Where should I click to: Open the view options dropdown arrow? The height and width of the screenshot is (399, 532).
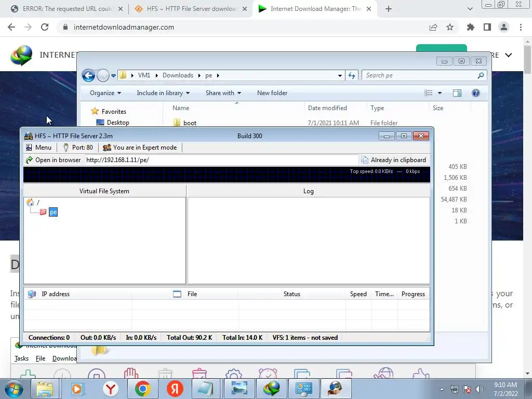[x=440, y=93]
